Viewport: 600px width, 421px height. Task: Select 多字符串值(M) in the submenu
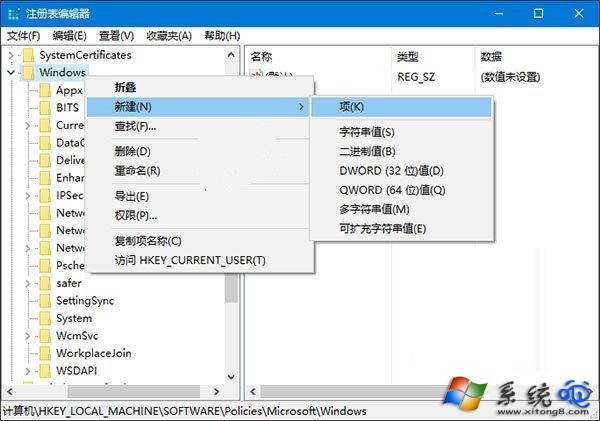[x=401, y=209]
